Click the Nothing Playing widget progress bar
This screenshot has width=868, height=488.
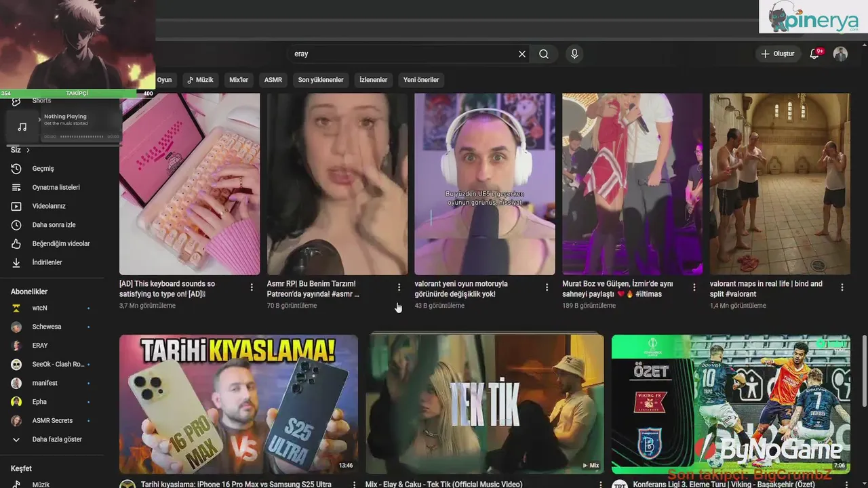(81, 136)
